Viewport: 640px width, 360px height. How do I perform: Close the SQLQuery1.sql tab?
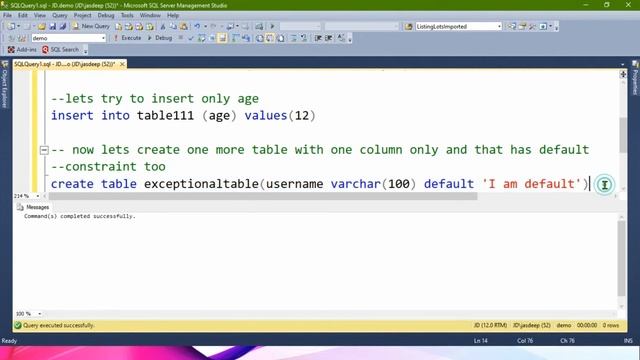click(122, 64)
